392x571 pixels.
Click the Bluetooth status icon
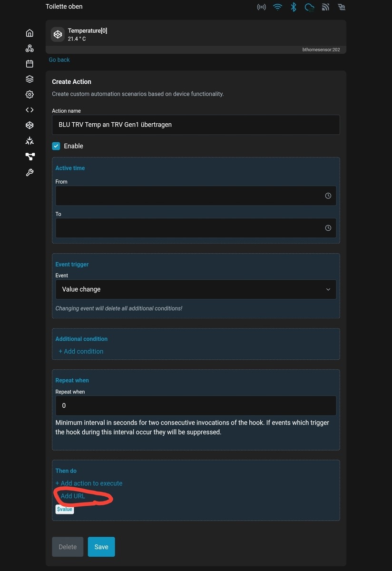[294, 7]
